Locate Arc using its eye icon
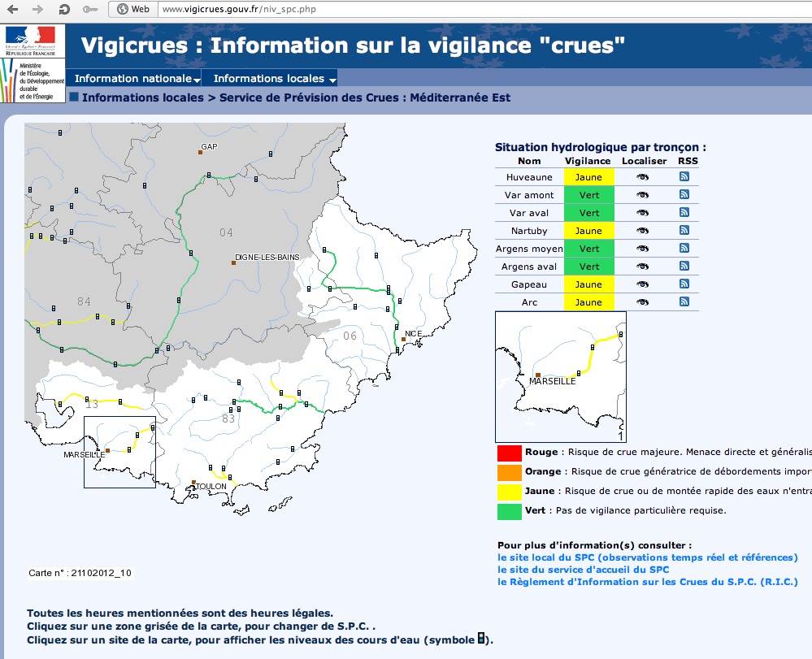The height and width of the screenshot is (659, 812). (x=643, y=302)
